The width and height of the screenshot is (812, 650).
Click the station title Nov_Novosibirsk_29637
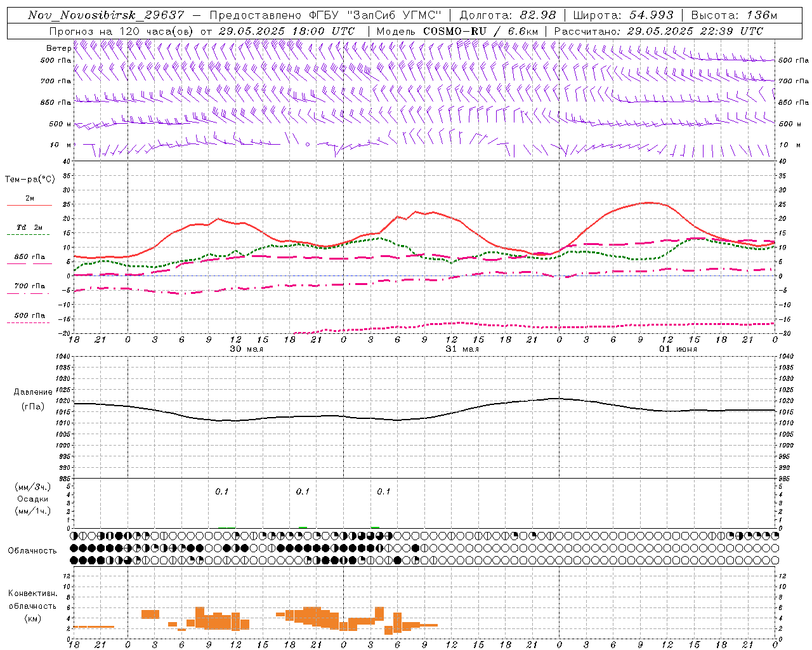point(106,15)
